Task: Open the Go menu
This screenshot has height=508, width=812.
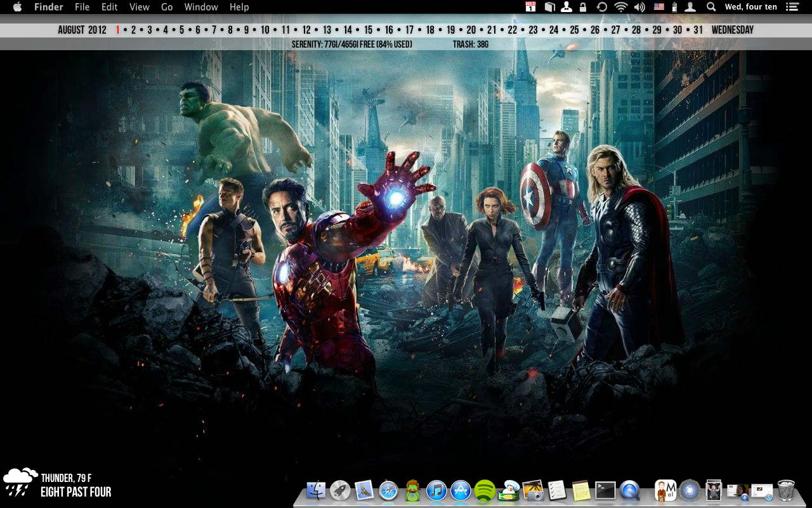Action: (167, 7)
